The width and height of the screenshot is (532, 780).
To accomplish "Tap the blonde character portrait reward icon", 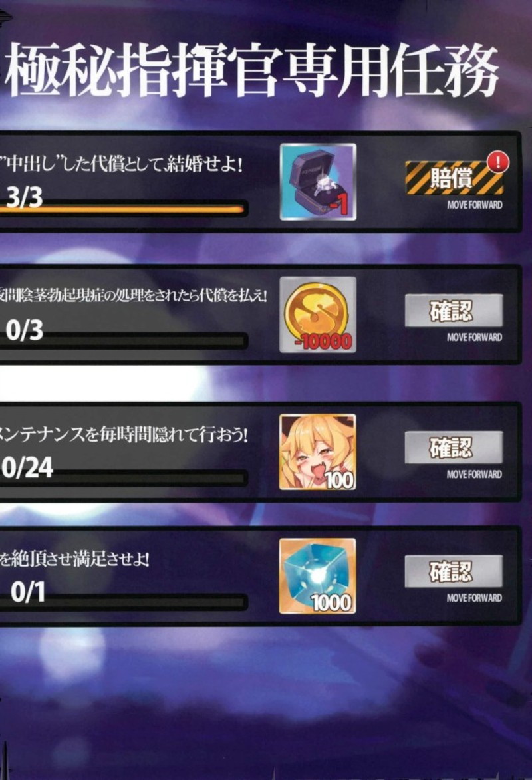I will [317, 452].
